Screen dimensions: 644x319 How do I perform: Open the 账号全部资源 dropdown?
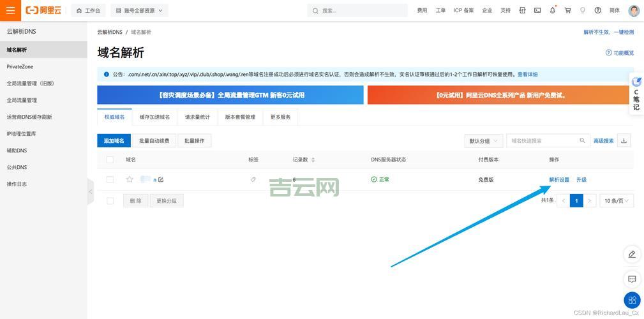[x=139, y=11]
